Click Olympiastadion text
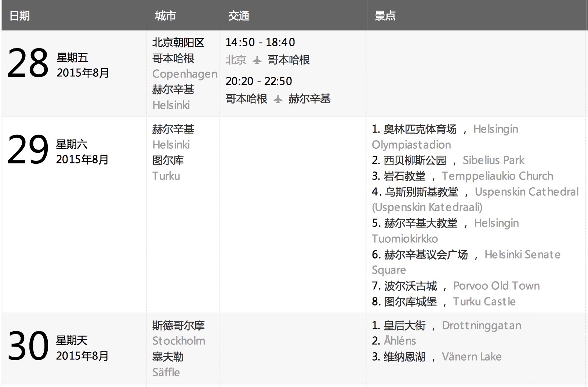Screen dimensions: 588x387 point(411,145)
